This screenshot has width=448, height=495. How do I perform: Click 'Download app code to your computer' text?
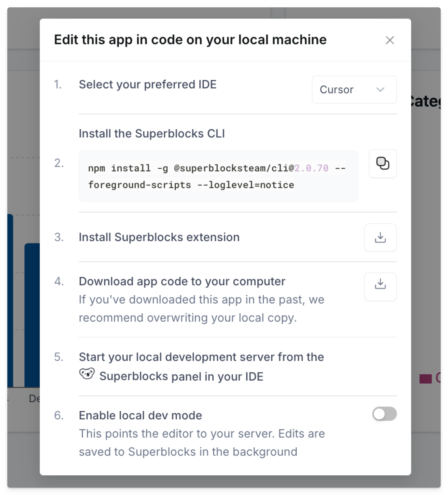(182, 281)
